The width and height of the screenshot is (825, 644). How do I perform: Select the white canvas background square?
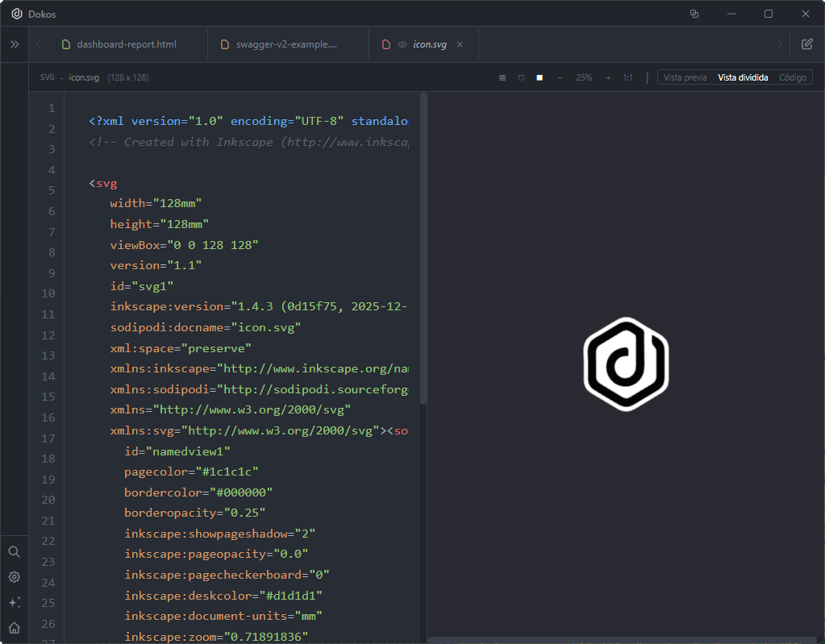[x=539, y=77]
